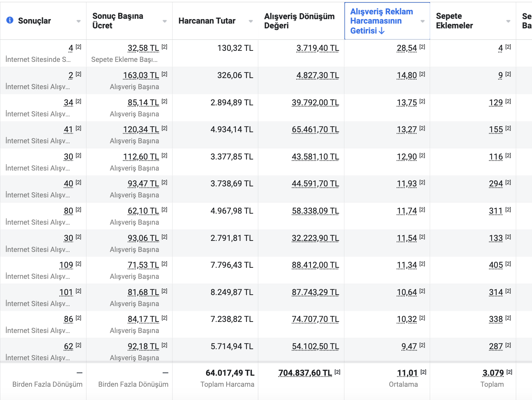Click the 163,03 TL cost per result
This screenshot has height=400, width=532.
[x=141, y=76]
